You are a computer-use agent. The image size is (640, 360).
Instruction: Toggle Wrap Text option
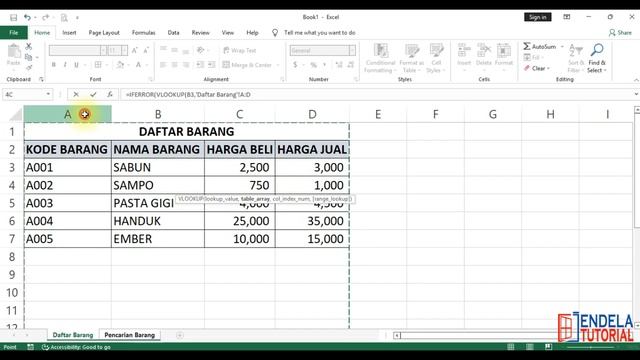240,51
